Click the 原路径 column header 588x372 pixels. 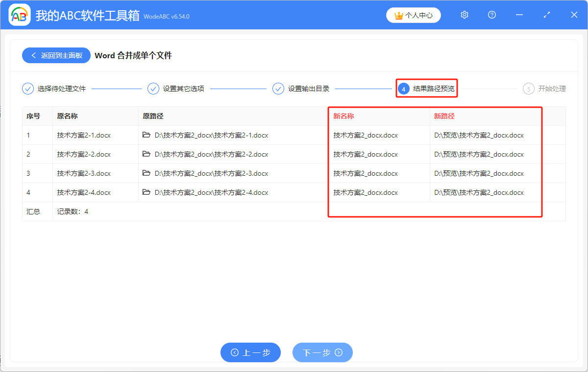coord(153,116)
